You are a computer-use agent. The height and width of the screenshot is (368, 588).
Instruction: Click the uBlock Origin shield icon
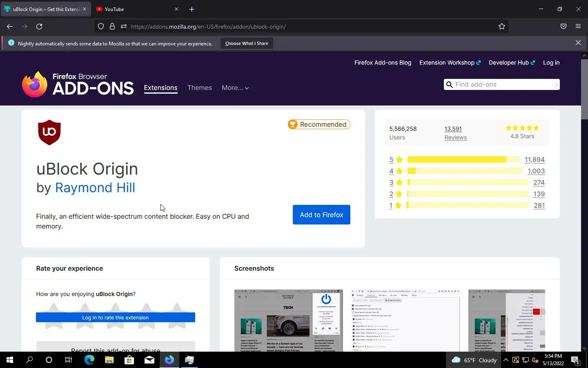point(49,132)
